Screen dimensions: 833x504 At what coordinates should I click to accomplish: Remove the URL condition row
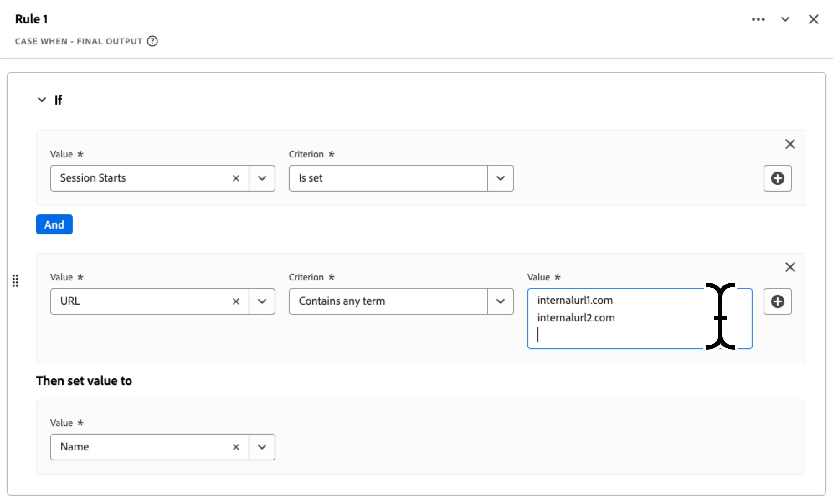[x=790, y=267]
